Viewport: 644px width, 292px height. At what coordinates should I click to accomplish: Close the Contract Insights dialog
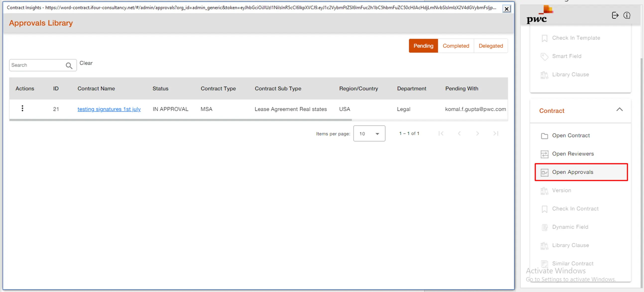point(507,9)
